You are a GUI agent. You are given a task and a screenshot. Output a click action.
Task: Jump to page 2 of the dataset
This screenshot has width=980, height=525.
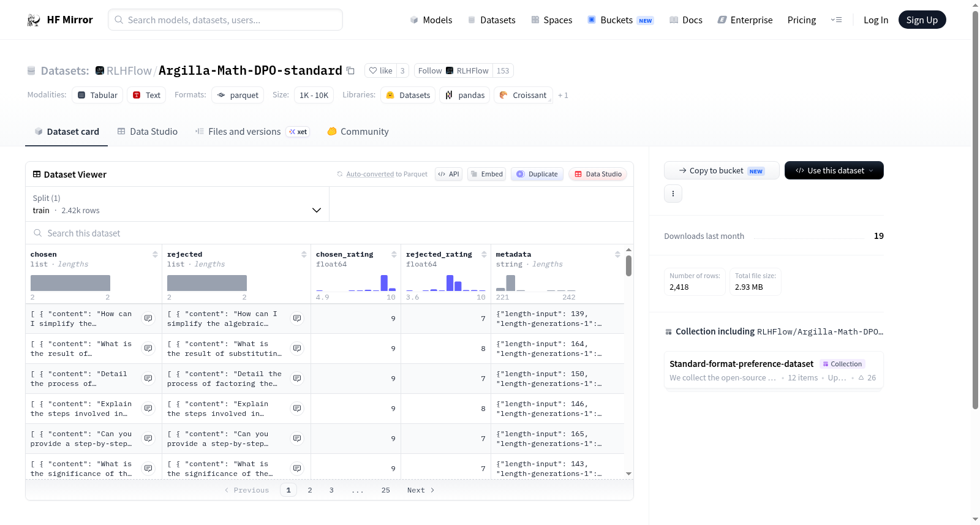click(310, 490)
